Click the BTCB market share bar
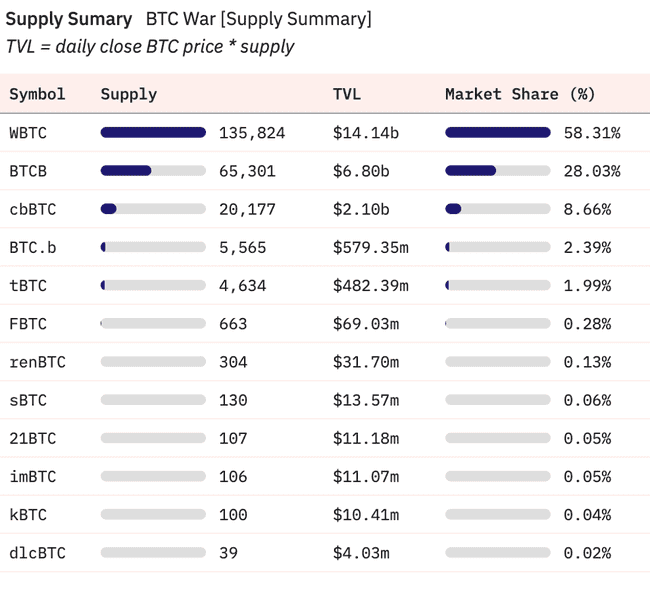This screenshot has height=590, width=650. [x=497, y=171]
